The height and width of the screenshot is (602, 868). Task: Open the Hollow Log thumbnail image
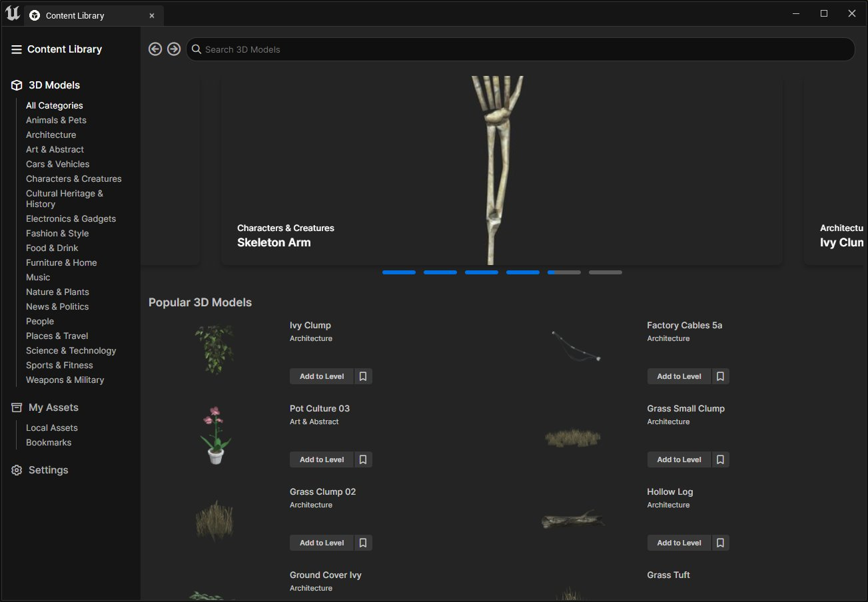coord(573,519)
